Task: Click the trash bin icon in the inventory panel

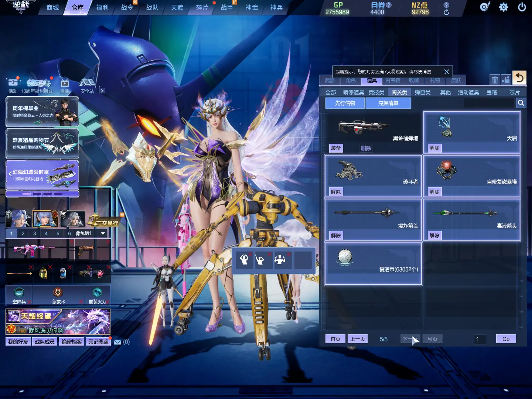Action: [x=495, y=79]
